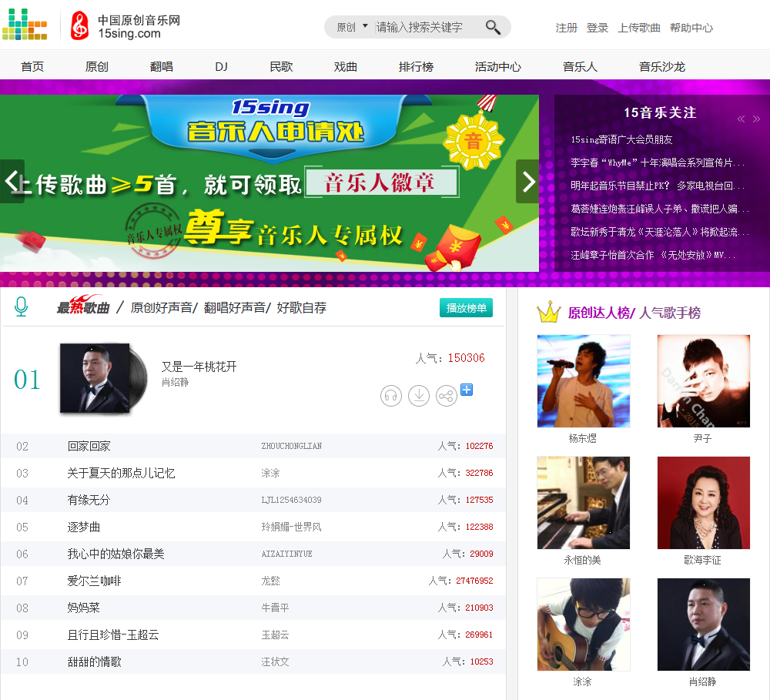Open song 有缘无分
This screenshot has width=770, height=700.
pos(89,500)
